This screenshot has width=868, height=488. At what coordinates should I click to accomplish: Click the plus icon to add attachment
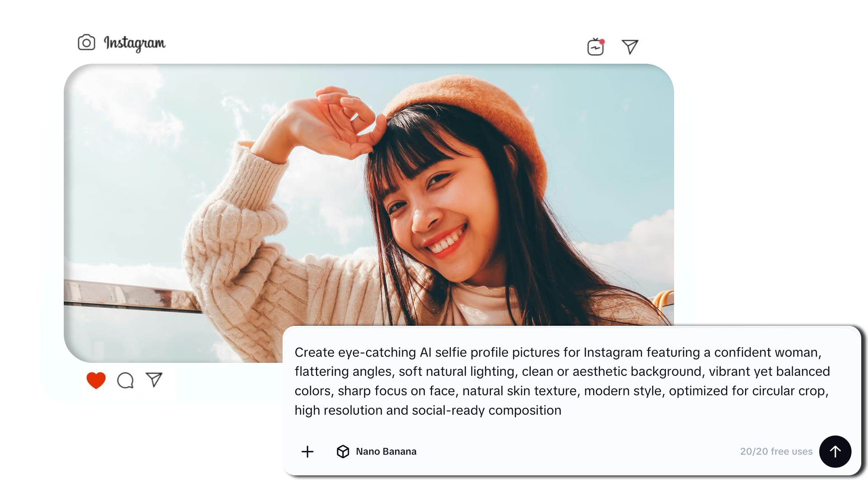307,451
